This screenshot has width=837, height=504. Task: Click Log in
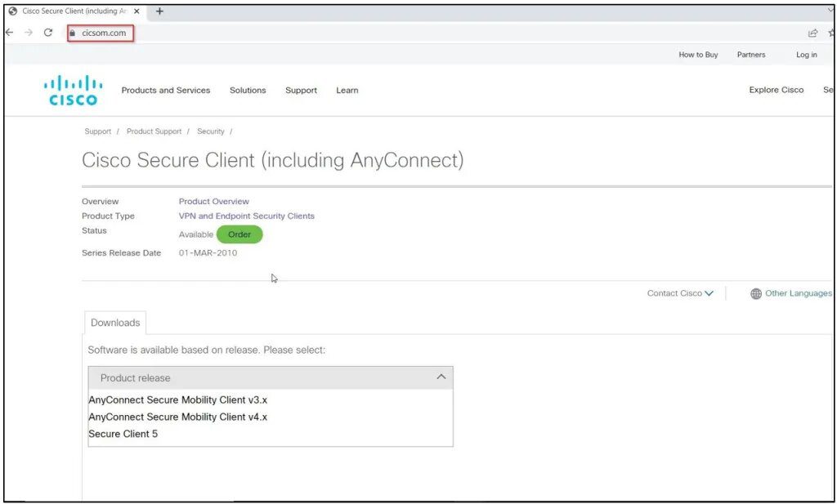click(807, 55)
